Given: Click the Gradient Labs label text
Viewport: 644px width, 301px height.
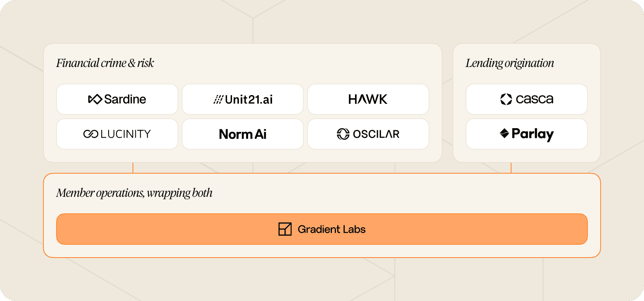Looking at the screenshot, I should coord(331,229).
